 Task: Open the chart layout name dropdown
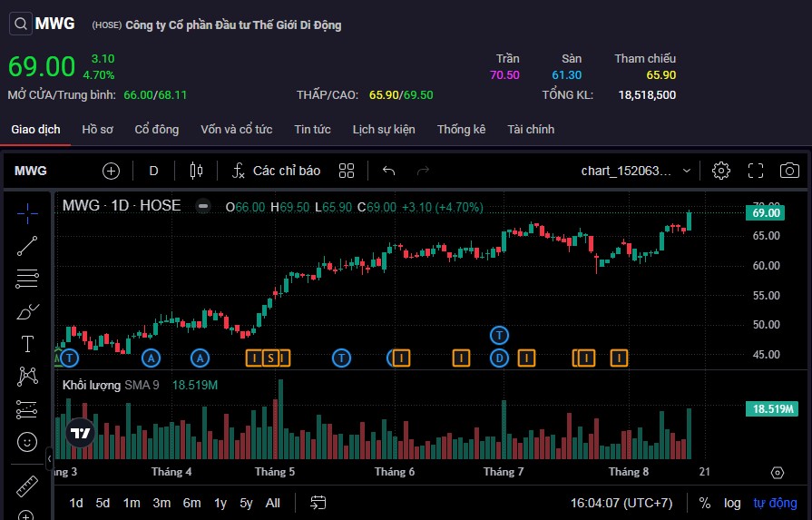click(x=636, y=171)
